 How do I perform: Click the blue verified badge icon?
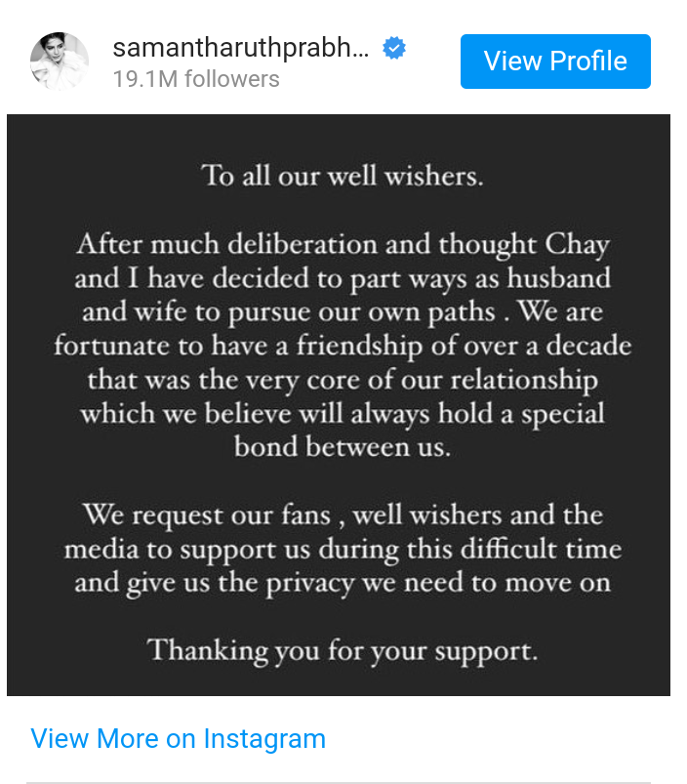click(394, 48)
